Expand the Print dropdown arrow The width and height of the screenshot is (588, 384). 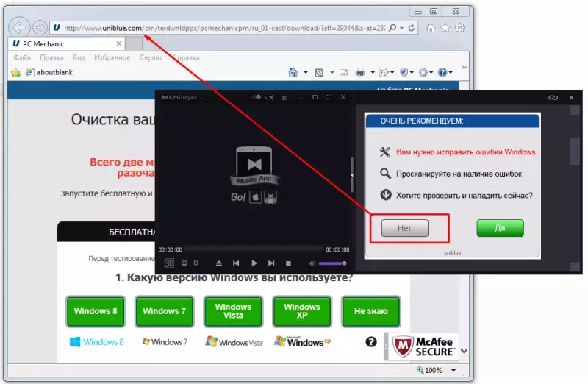(x=373, y=72)
